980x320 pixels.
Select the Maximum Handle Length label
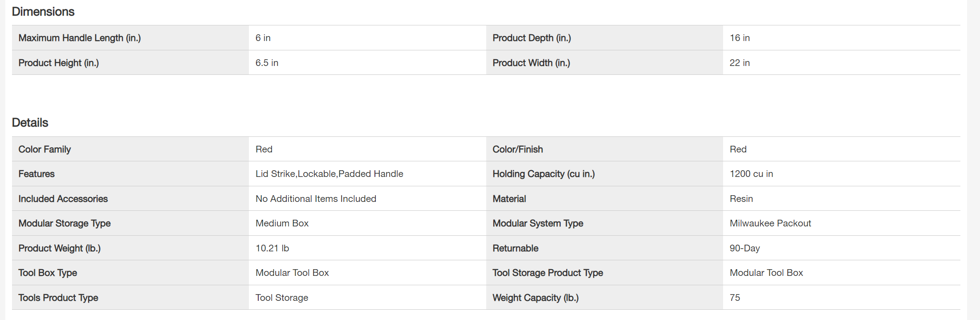tap(79, 38)
